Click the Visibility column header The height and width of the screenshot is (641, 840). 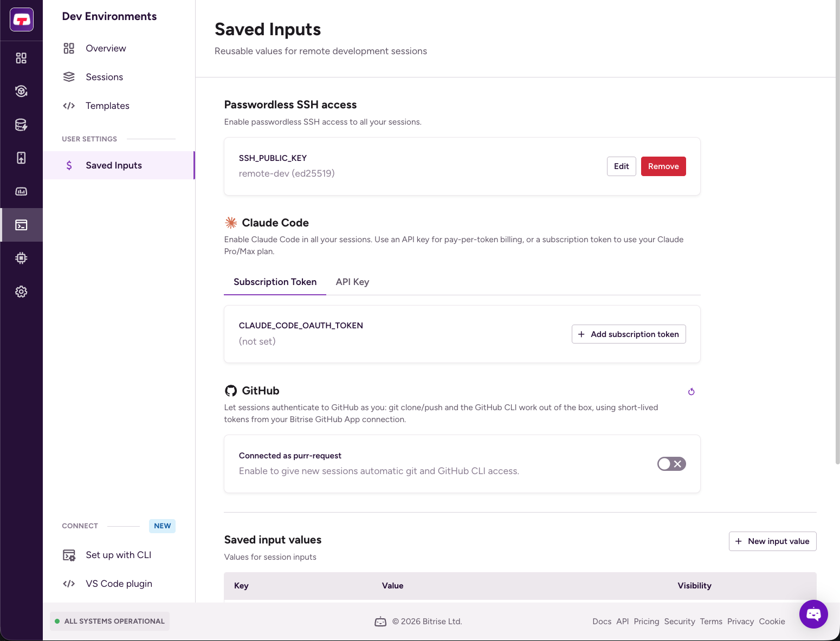coord(694,586)
